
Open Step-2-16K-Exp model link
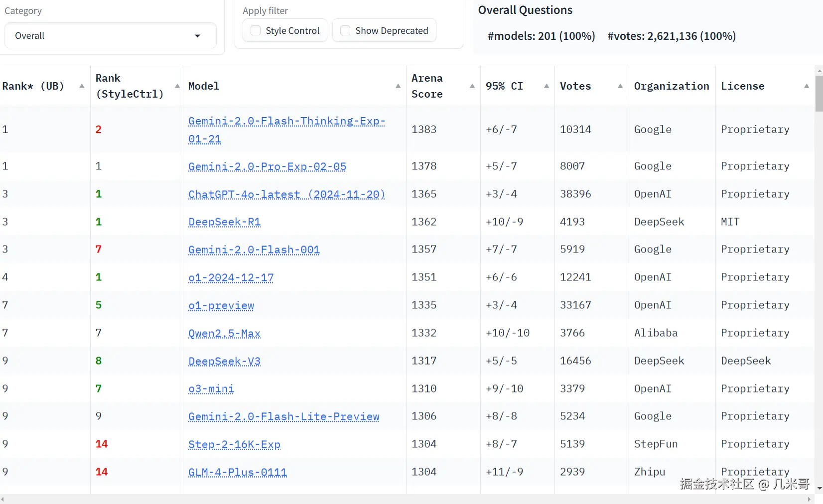click(234, 444)
